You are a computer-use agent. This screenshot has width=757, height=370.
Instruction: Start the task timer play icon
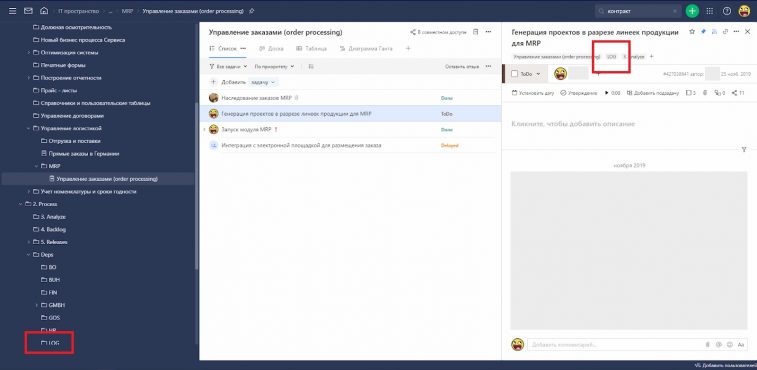(x=607, y=93)
